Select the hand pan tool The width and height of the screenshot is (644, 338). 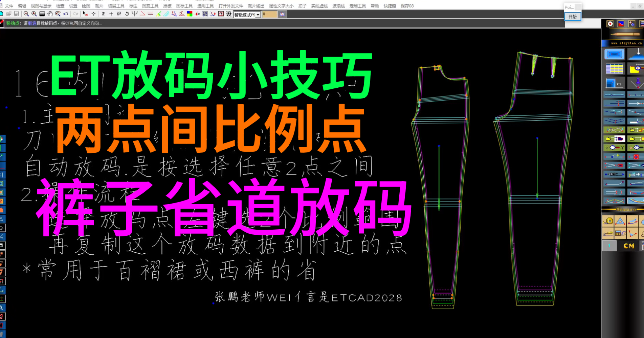[x=50, y=14]
